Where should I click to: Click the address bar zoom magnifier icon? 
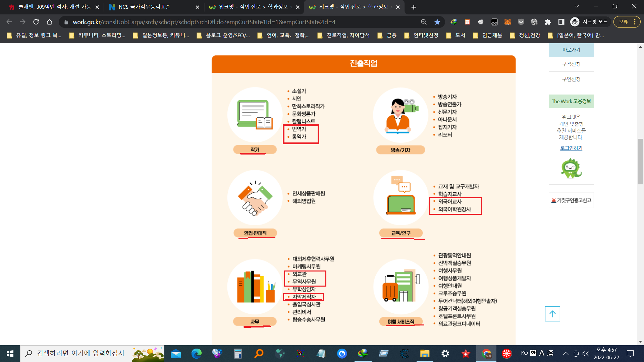click(x=424, y=22)
